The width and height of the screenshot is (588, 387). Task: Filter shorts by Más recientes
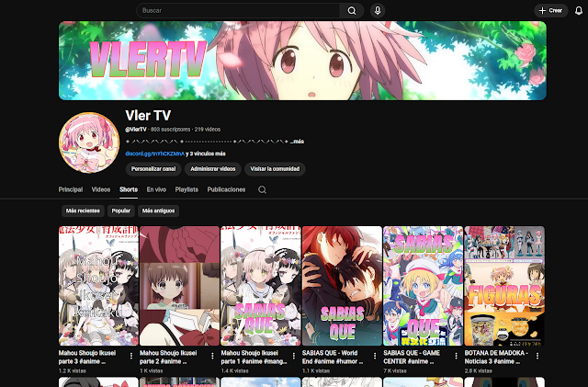click(x=83, y=211)
